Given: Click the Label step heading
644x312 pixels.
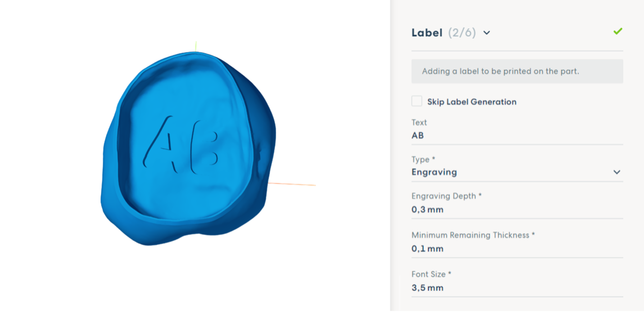Looking at the screenshot, I should coord(427,33).
